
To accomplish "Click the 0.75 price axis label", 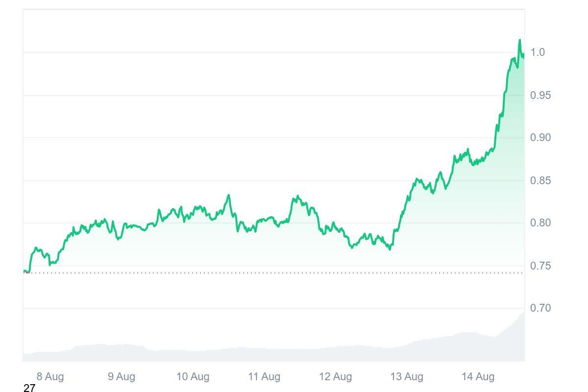I will pos(540,266).
